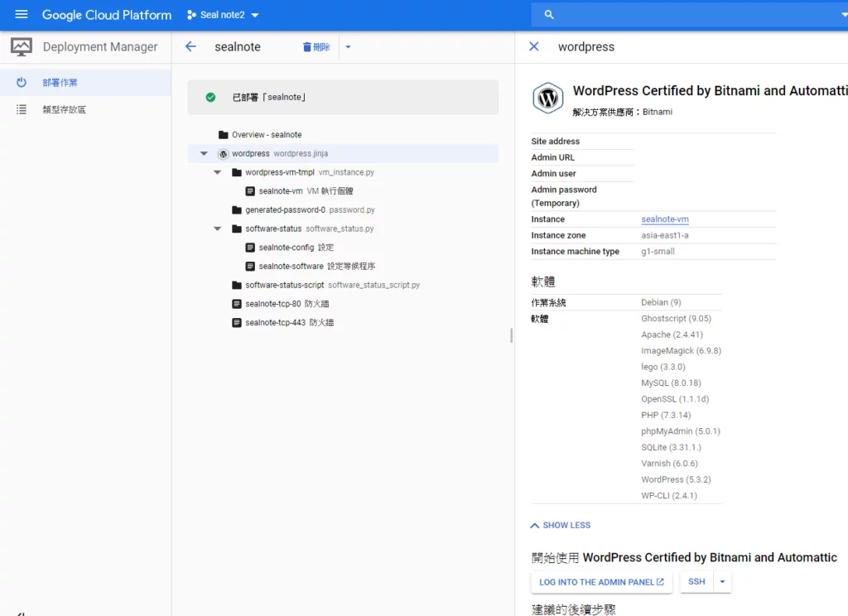This screenshot has width=848, height=616.
Task: Click LOG INTO THE ADMIN PANEL button
Action: (x=601, y=582)
